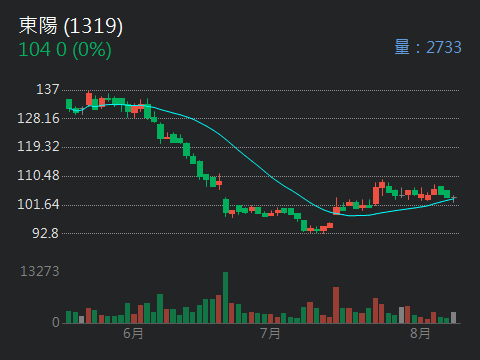
Task: Click the 6月 date axis label
Action: coord(133,333)
